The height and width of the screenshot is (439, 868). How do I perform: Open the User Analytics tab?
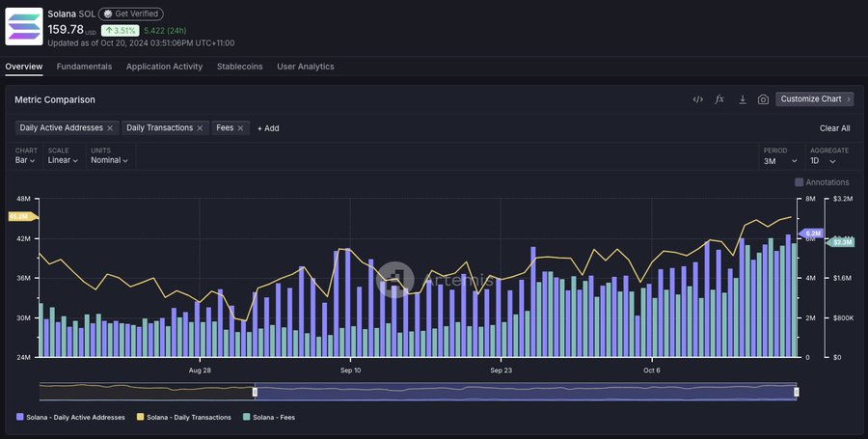pos(306,67)
